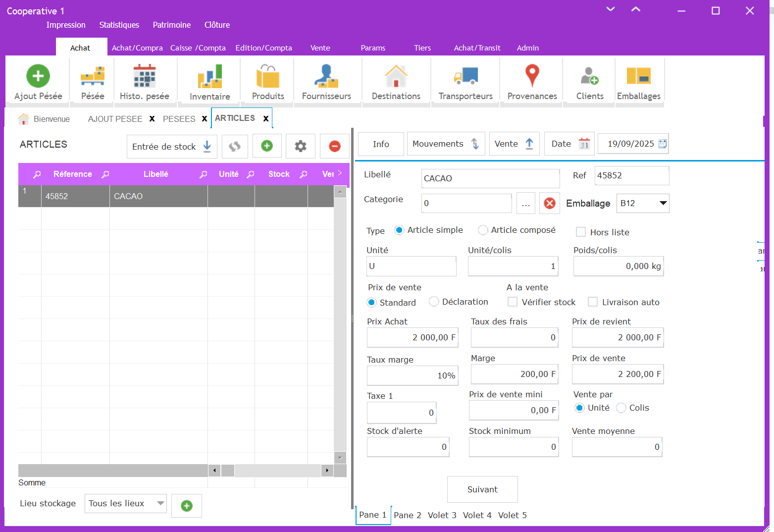Check the Vérifier stock option
This screenshot has width=774, height=532.
pyautogui.click(x=513, y=302)
